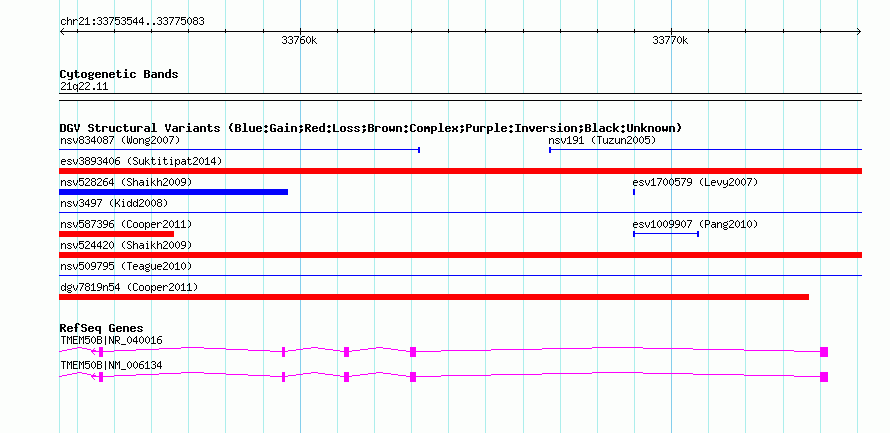Click the TMEM50B|NM_006134 transcript label
This screenshot has width=890, height=433.
pos(111,365)
